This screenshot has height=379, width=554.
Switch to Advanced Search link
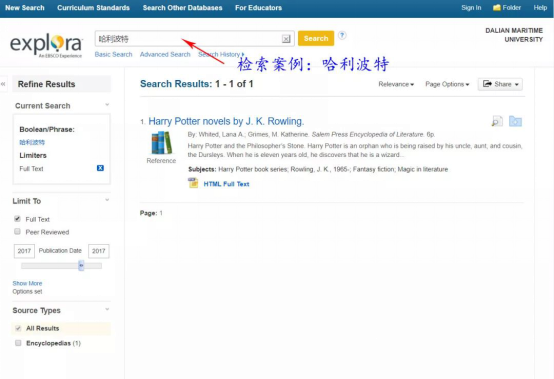tap(165, 54)
